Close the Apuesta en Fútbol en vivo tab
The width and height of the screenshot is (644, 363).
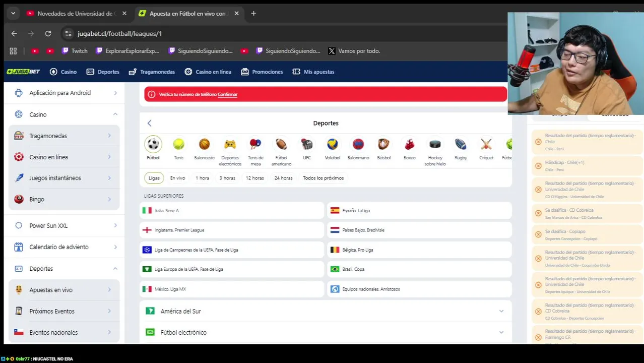coord(236,14)
